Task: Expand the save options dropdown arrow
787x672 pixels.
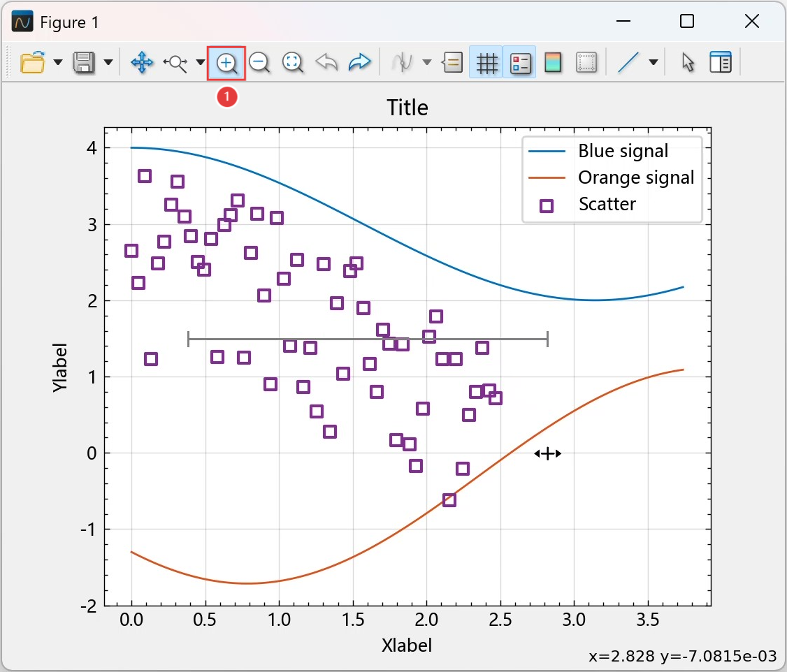Action: click(x=108, y=63)
